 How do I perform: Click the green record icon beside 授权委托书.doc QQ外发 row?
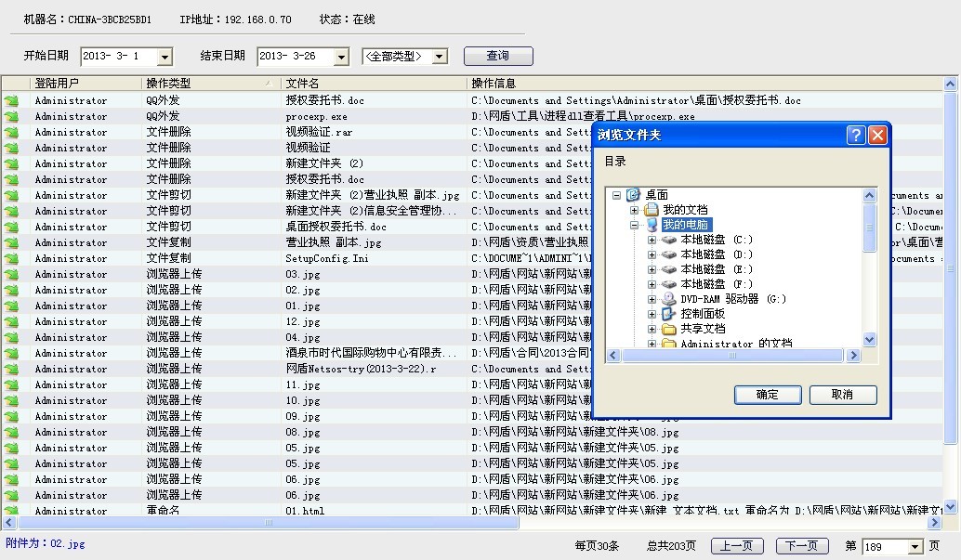point(11,101)
